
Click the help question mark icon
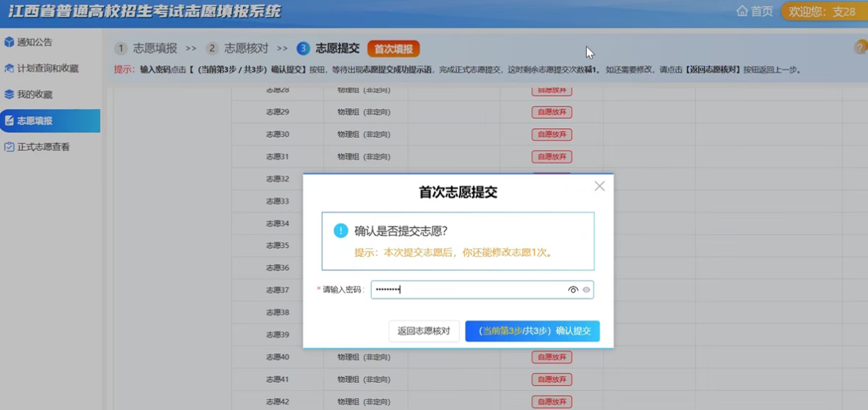click(x=861, y=48)
